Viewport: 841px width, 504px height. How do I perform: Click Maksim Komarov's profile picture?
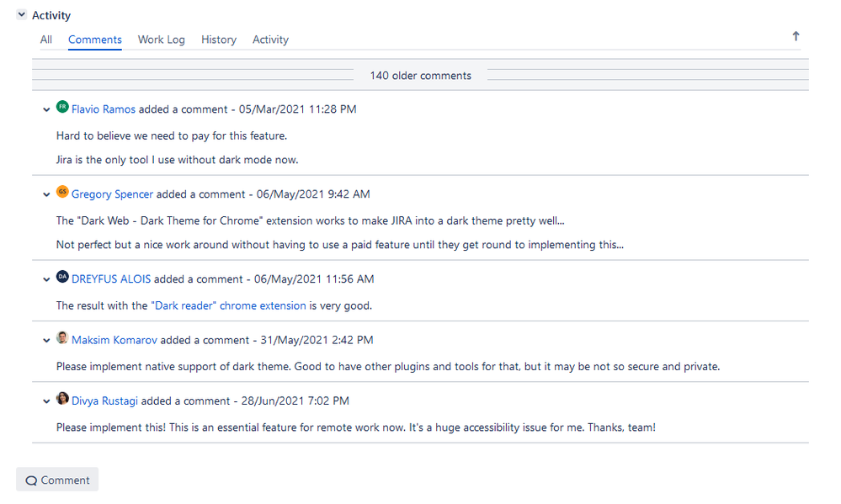(x=62, y=339)
